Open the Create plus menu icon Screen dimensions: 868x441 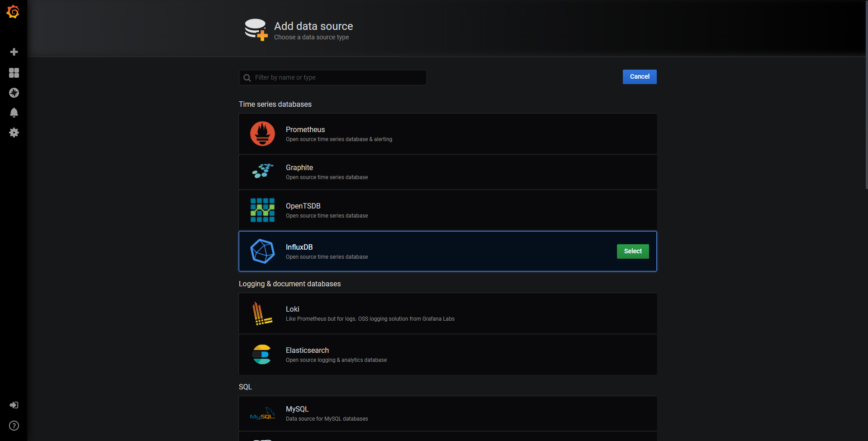tap(14, 52)
